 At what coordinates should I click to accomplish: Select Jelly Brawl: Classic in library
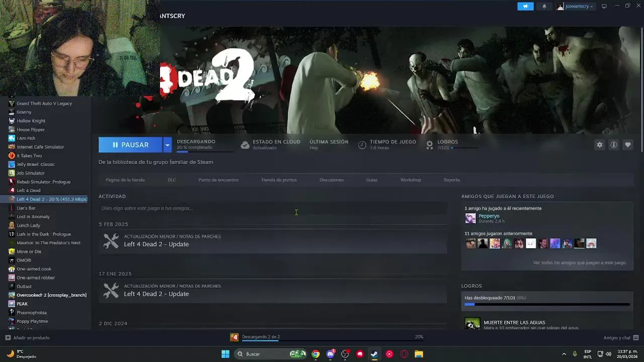click(36, 164)
